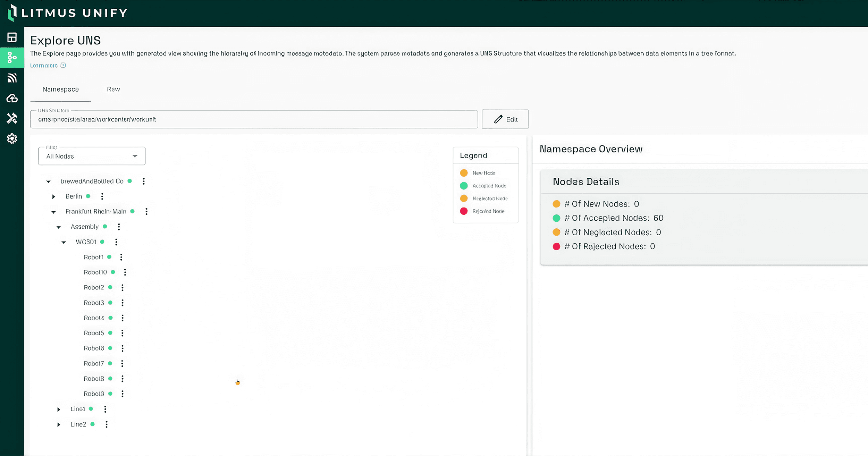Click the UNS Structure input field
Viewport: 868px width, 456px height.
(x=254, y=119)
